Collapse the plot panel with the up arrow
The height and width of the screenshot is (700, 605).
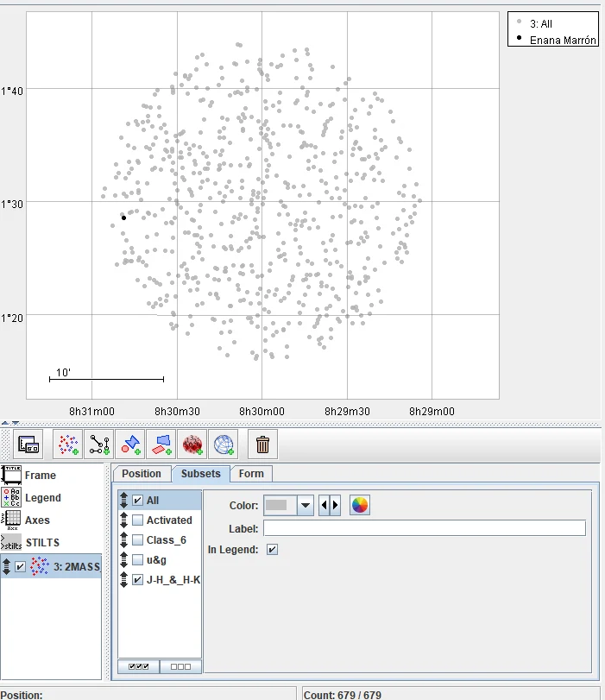click(5, 422)
